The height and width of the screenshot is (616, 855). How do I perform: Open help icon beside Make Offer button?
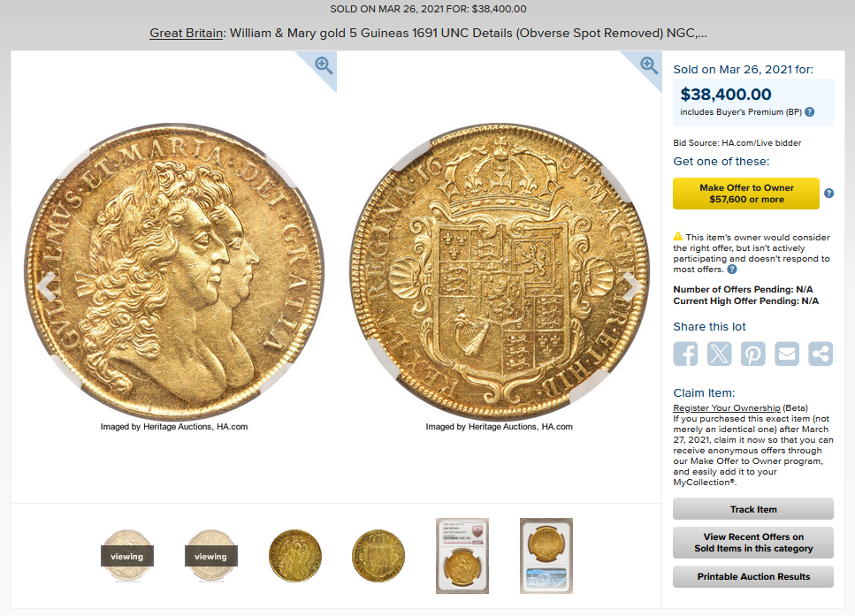coord(828,193)
